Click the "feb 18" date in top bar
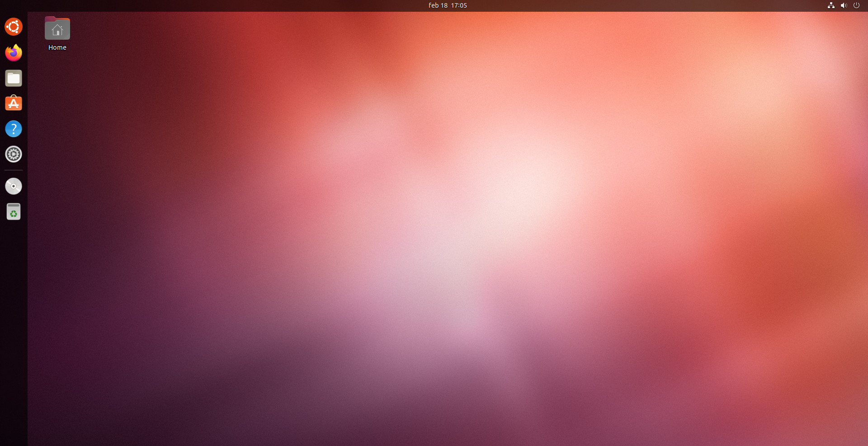The width and height of the screenshot is (868, 446). [438, 5]
